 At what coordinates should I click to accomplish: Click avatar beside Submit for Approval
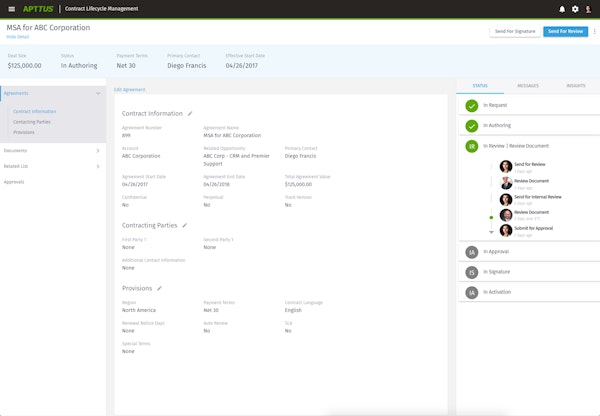pyautogui.click(x=506, y=230)
